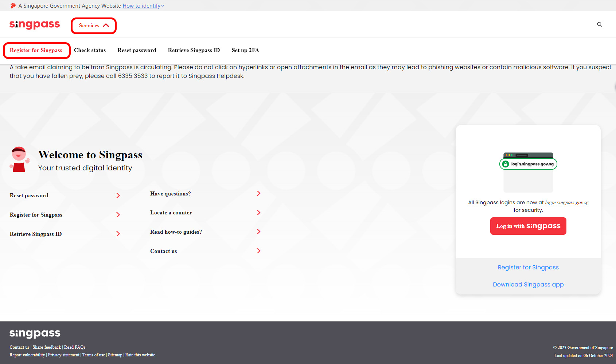Open the Locate a counter link

171,213
